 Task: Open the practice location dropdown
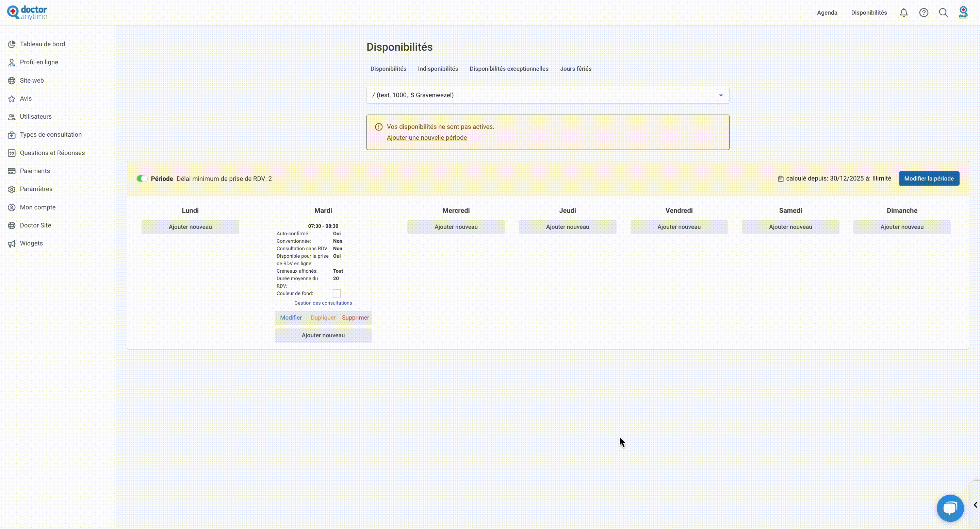tap(548, 95)
